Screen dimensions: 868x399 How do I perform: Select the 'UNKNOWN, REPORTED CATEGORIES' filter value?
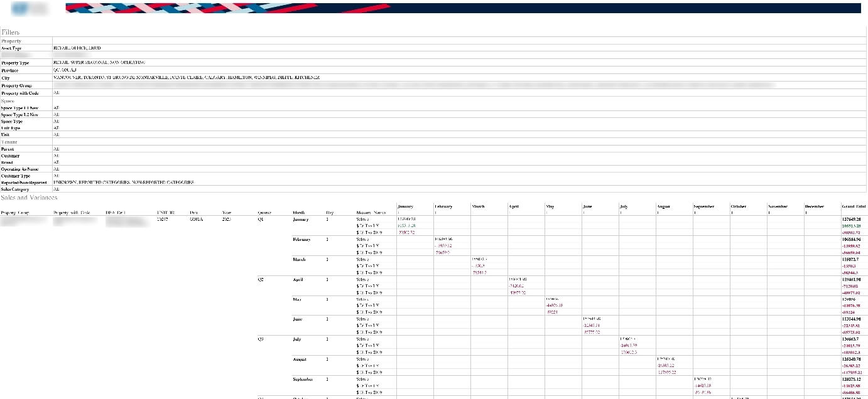124,182
